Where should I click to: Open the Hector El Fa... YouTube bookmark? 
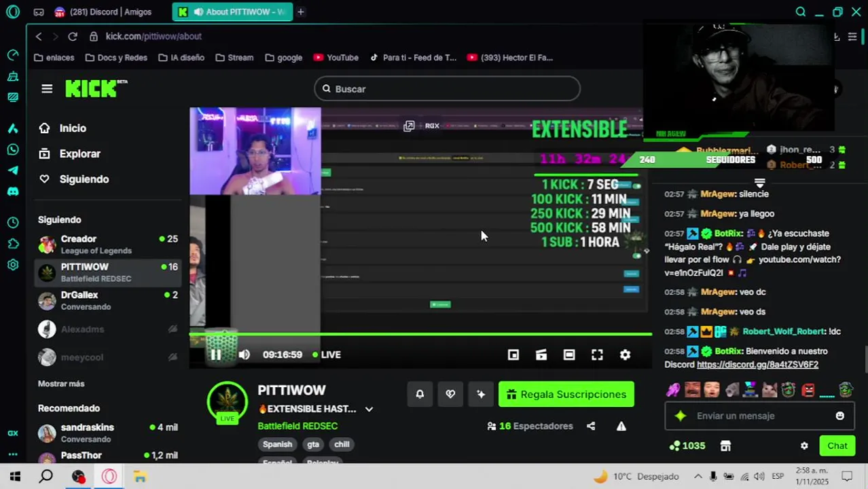pyautogui.click(x=510, y=58)
